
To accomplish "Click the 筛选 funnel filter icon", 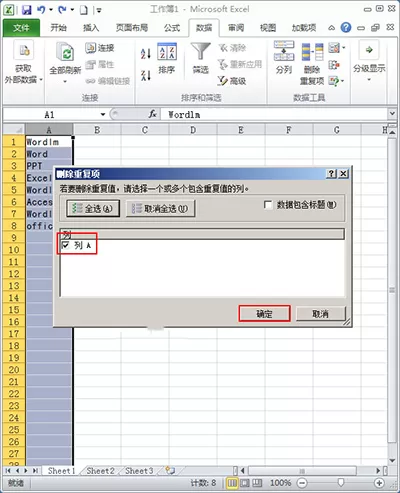I will [x=200, y=52].
